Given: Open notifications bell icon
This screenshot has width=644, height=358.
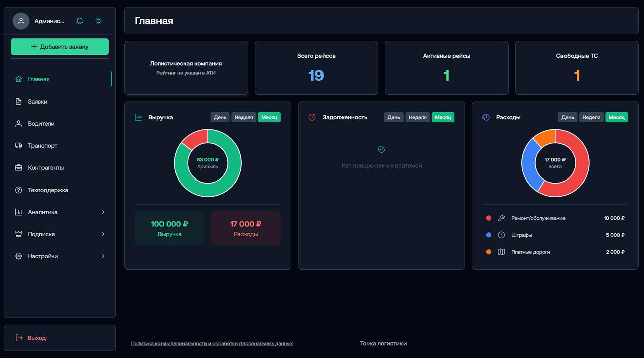Looking at the screenshot, I should (x=79, y=21).
